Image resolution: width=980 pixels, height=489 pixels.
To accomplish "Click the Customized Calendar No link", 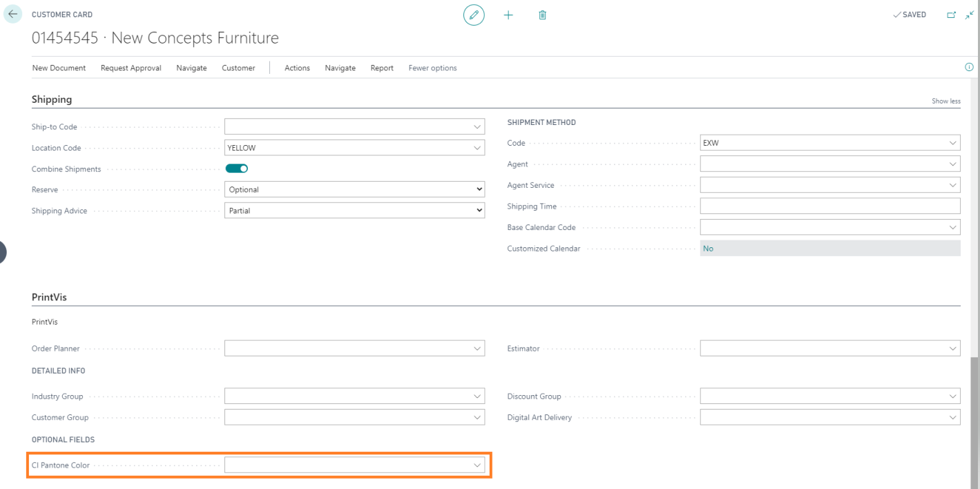I will pos(708,249).
